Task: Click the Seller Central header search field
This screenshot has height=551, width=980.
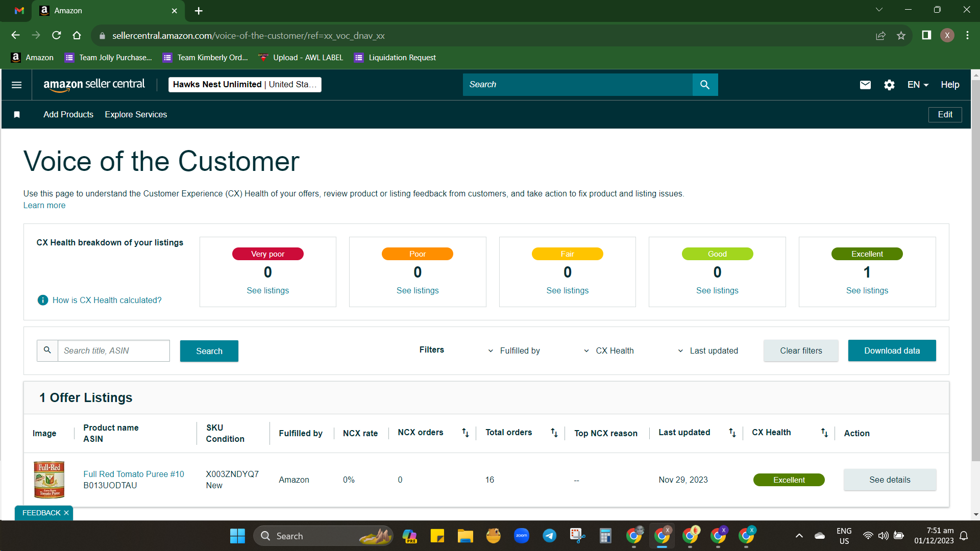Action: click(x=578, y=85)
